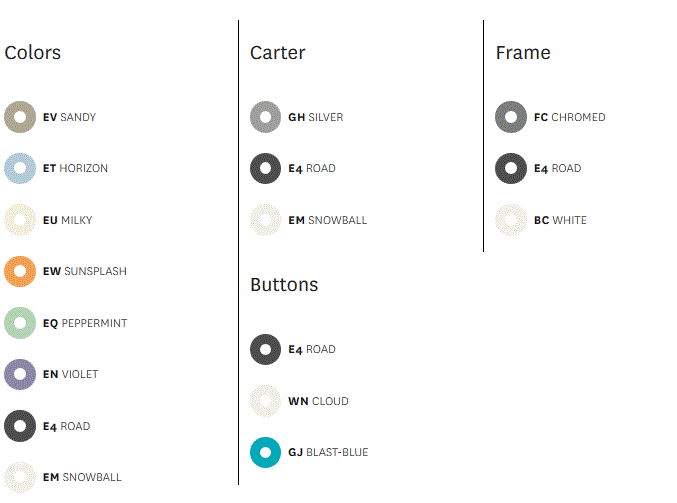
Task: Select WN Cloud buttons swatch
Action: (266, 401)
